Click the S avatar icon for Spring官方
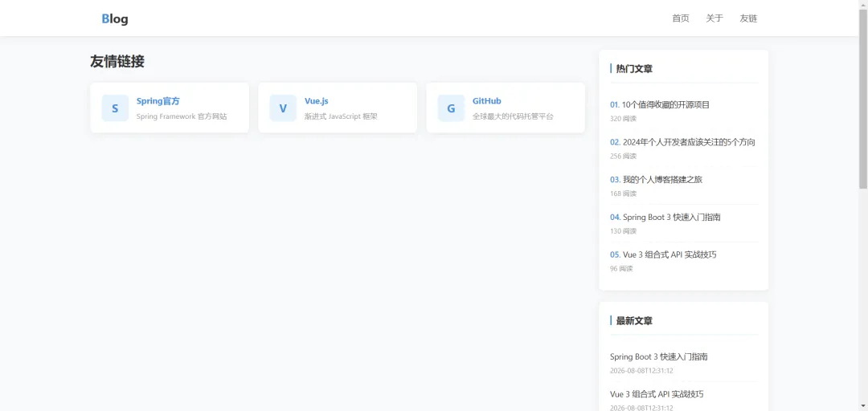 pos(115,108)
